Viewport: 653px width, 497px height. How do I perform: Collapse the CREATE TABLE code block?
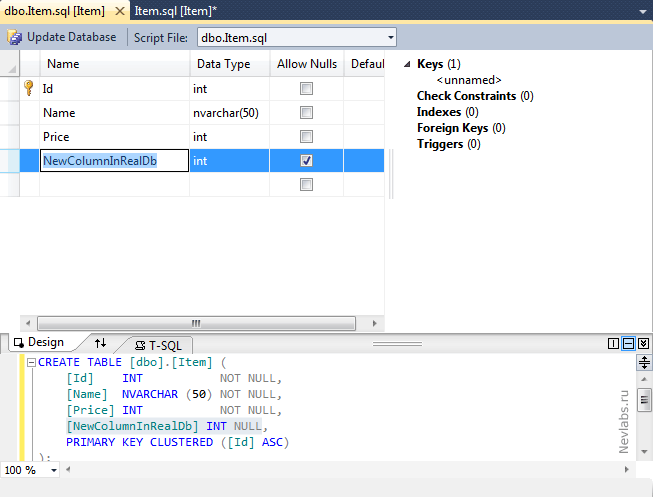tap(31, 362)
